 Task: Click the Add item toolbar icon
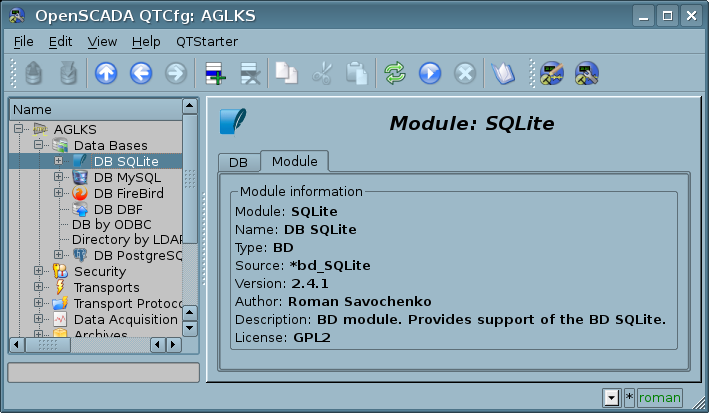pos(215,73)
